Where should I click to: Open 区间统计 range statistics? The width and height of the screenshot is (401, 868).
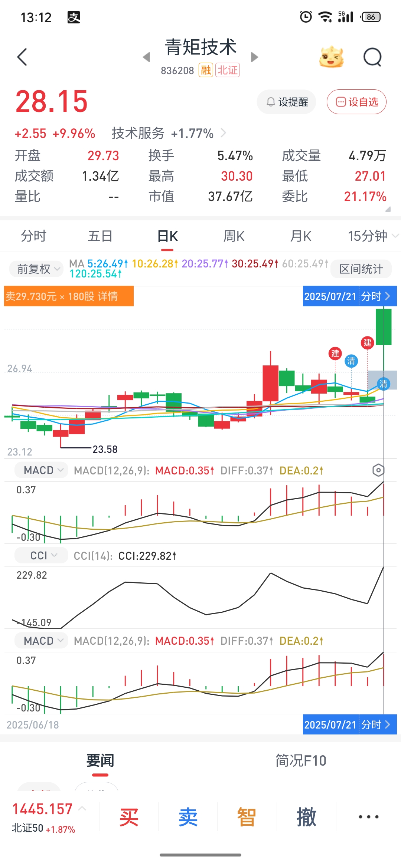pos(361,269)
